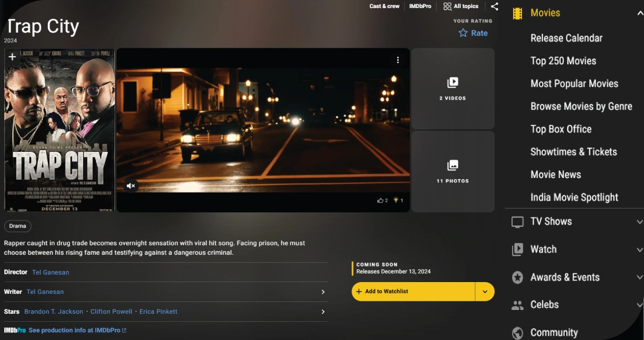
Task: Select Top 250 Movies menu item
Action: [x=563, y=61]
